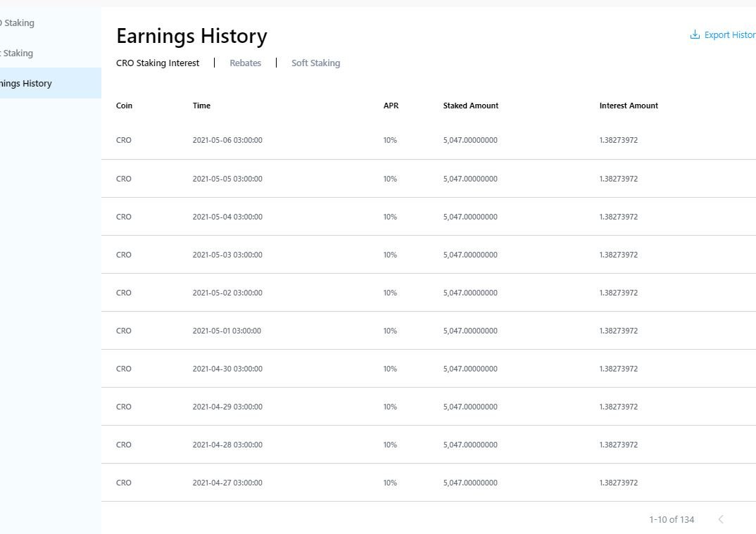Click the 10% APR in the 2021-04-27 row
756x534 pixels.
[x=390, y=483]
